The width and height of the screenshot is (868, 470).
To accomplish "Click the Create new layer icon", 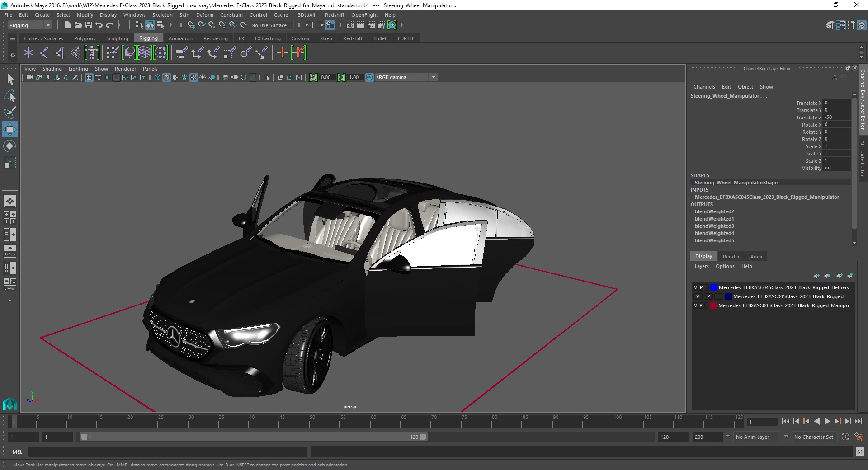I will (839, 276).
